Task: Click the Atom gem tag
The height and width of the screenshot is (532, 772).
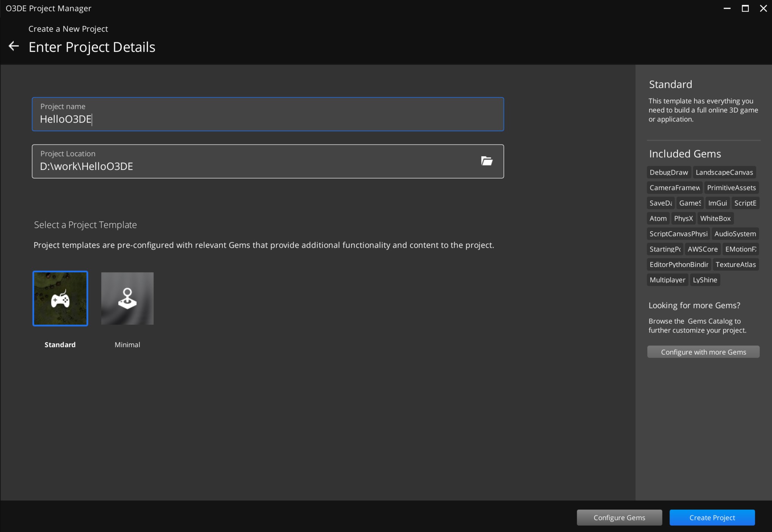Action: pyautogui.click(x=658, y=218)
